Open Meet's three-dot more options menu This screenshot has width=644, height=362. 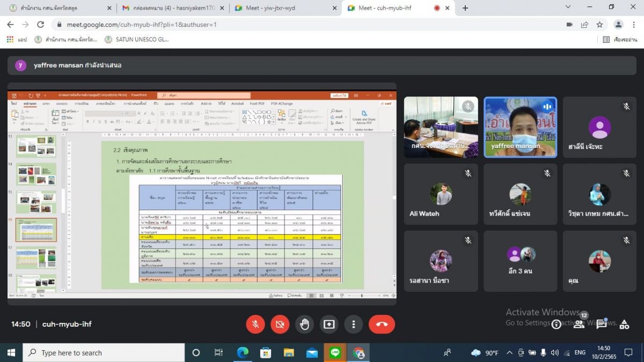click(x=353, y=324)
